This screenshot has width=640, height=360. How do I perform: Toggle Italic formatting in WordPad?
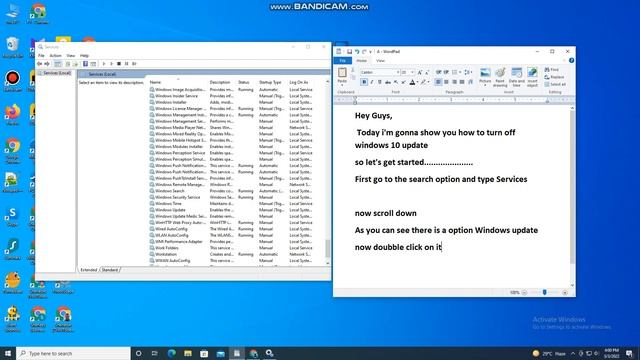[x=372, y=82]
